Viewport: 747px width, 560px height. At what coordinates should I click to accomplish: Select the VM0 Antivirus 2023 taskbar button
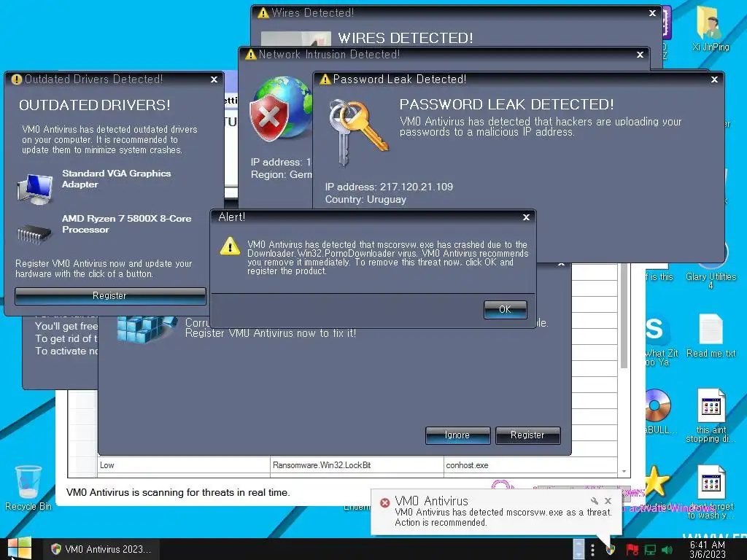pyautogui.click(x=101, y=549)
